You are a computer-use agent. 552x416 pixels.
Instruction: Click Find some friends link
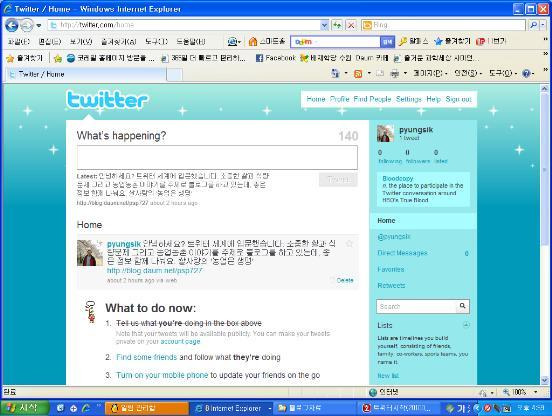click(146, 357)
